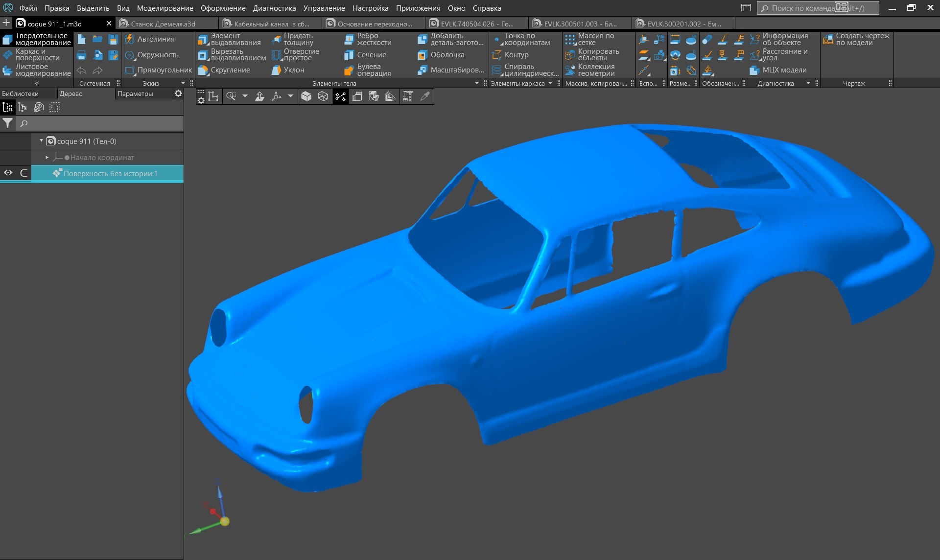Click Элемент выдавливания operation
This screenshot has width=940, height=560.
click(230, 39)
